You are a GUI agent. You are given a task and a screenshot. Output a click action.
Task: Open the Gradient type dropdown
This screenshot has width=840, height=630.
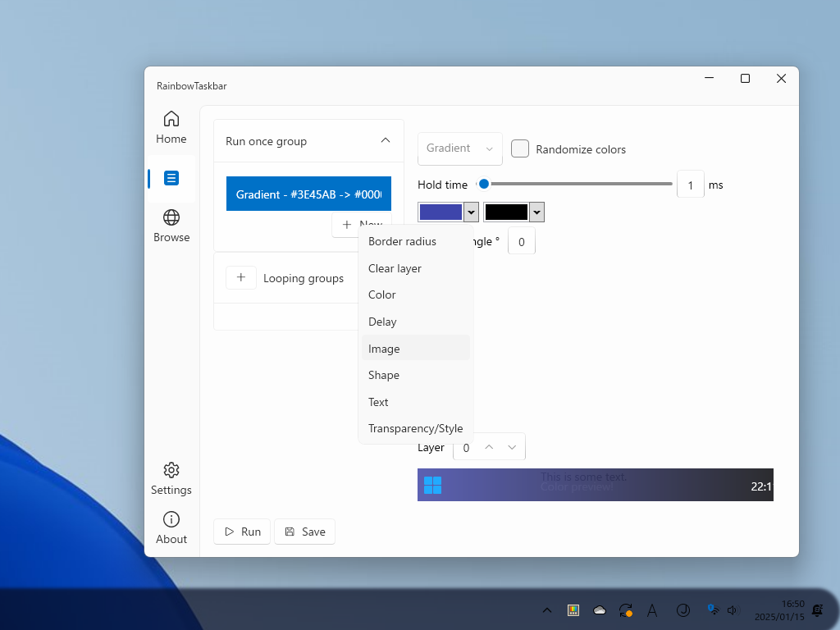459,148
